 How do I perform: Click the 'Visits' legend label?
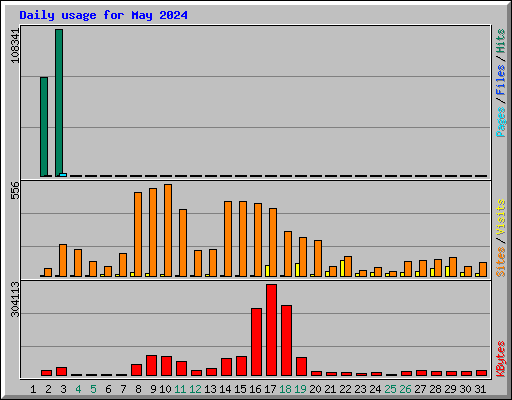pyautogui.click(x=501, y=217)
